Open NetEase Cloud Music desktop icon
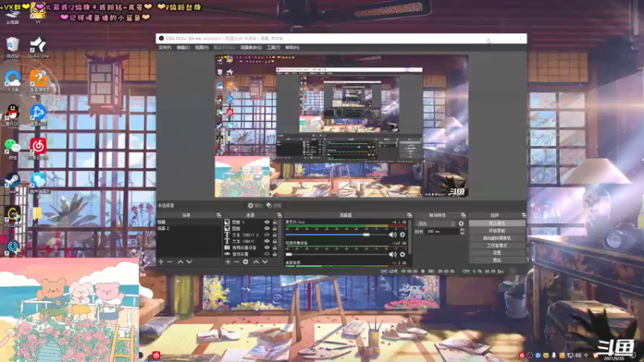Viewport: 644px width, 362px height. tap(38, 149)
